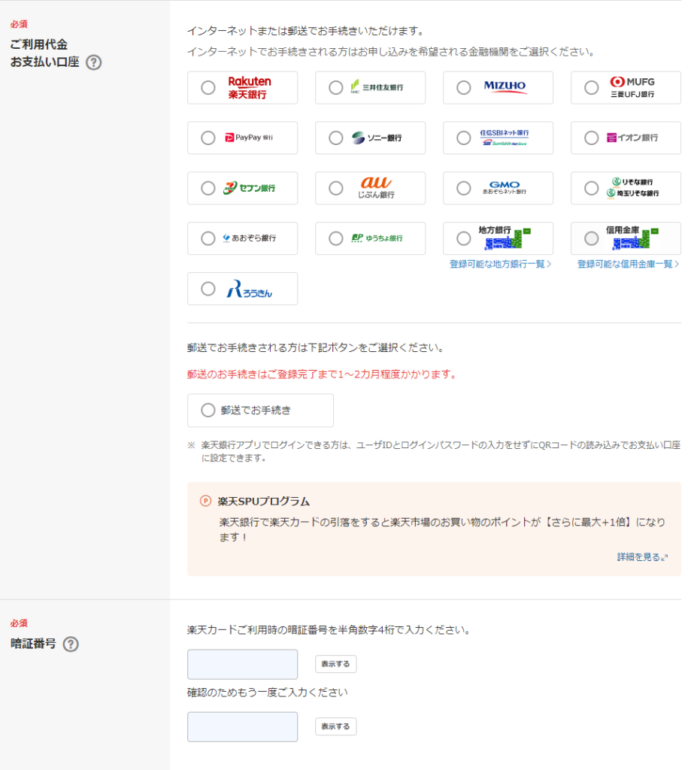Image resolution: width=700 pixels, height=770 pixels.
Task: Open 登録可能な地方銀行一覧 link
Action: pyautogui.click(x=500, y=264)
